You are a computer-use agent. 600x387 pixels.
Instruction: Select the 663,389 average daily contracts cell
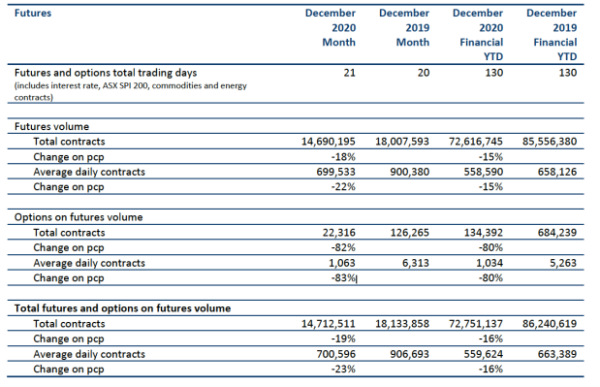[557, 354]
